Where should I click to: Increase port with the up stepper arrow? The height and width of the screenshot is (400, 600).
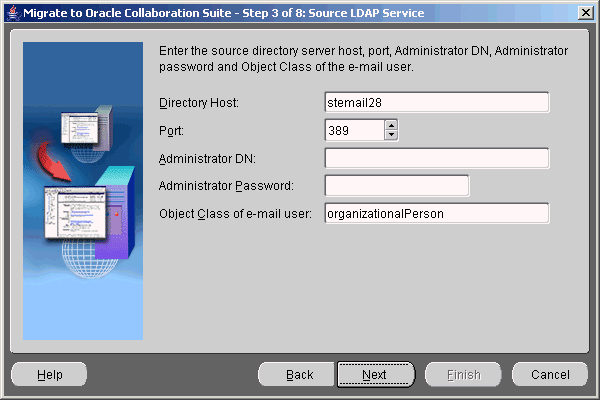click(x=391, y=125)
